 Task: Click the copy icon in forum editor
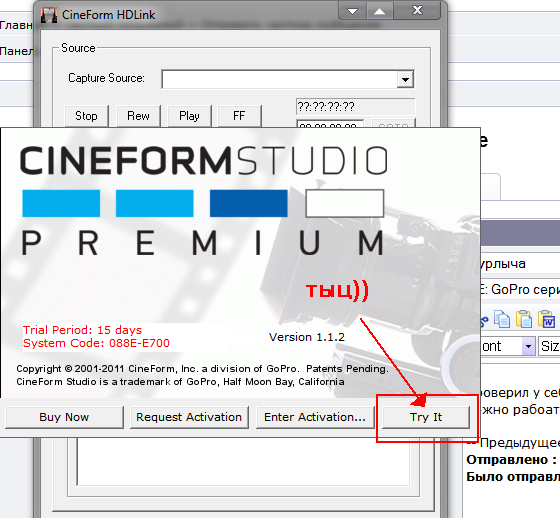pyautogui.click(x=502, y=319)
